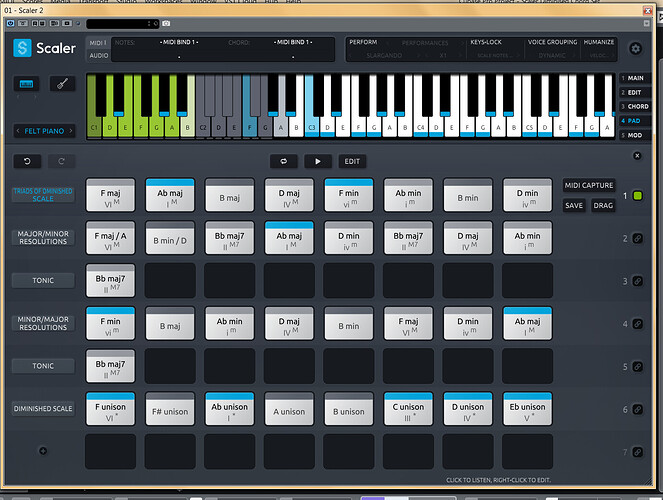The image size is (663, 500).
Task: Toggle the plugin power button in host toolbar
Action: (10, 23)
